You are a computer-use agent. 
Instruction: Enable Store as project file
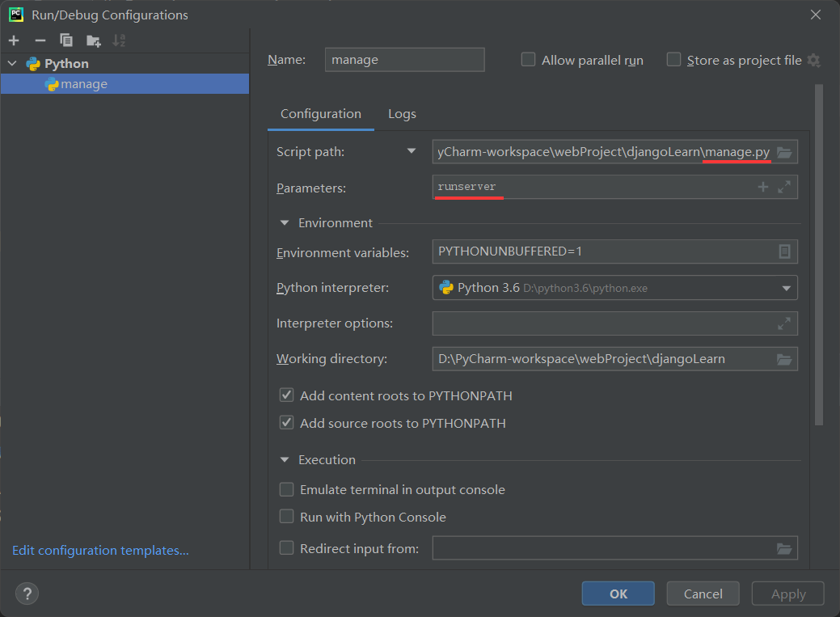(x=673, y=60)
